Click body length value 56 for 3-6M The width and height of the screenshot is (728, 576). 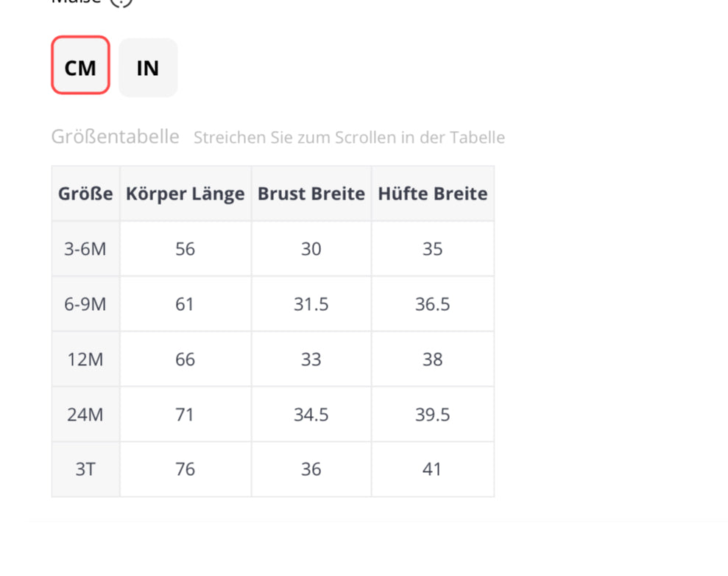(185, 249)
